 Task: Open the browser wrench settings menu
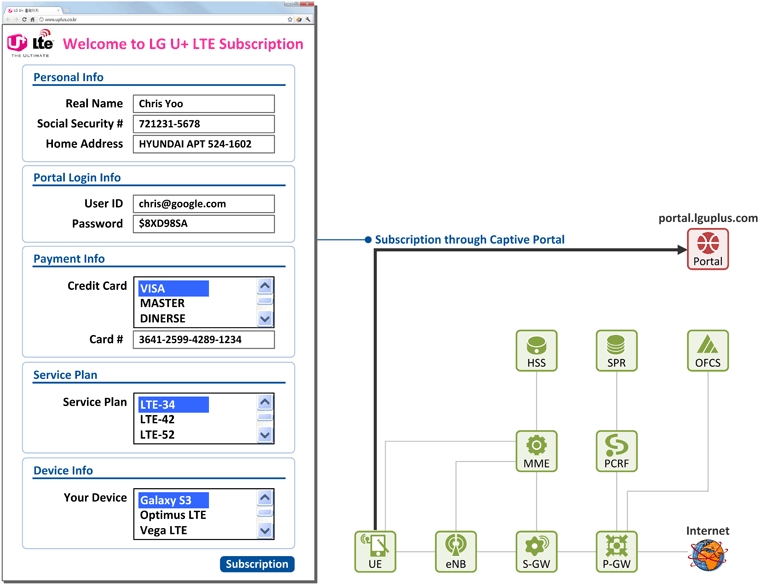pyautogui.click(x=308, y=19)
